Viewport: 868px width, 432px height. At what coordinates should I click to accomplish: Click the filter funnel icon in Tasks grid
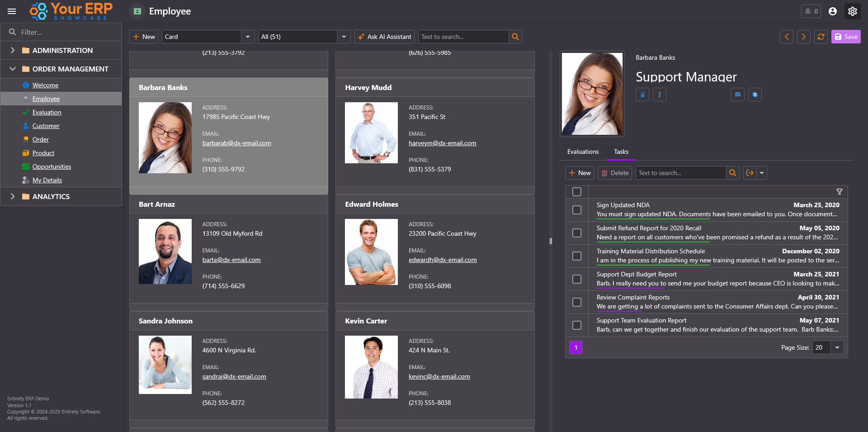click(839, 192)
